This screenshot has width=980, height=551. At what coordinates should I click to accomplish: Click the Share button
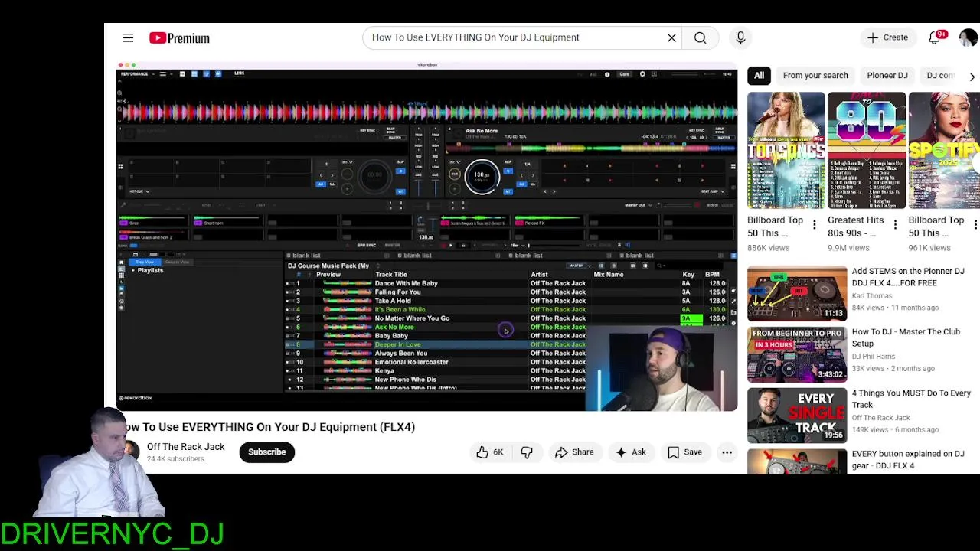[x=574, y=452]
